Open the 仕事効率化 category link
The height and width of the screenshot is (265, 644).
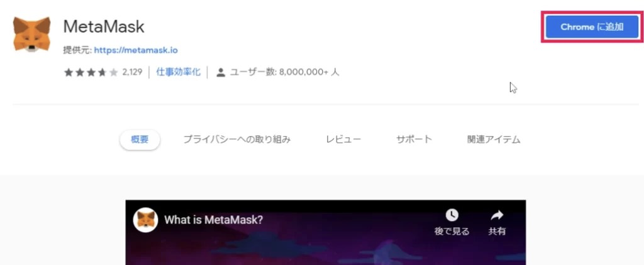click(x=178, y=72)
